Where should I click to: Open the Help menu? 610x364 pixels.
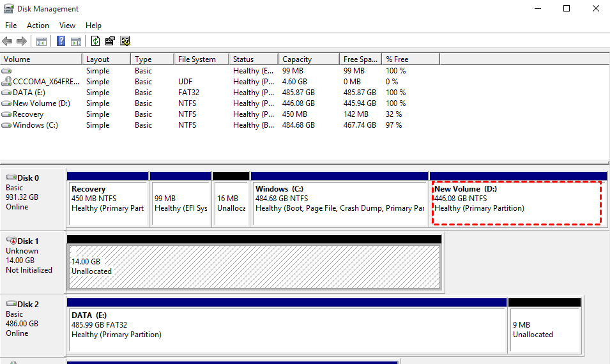point(93,26)
